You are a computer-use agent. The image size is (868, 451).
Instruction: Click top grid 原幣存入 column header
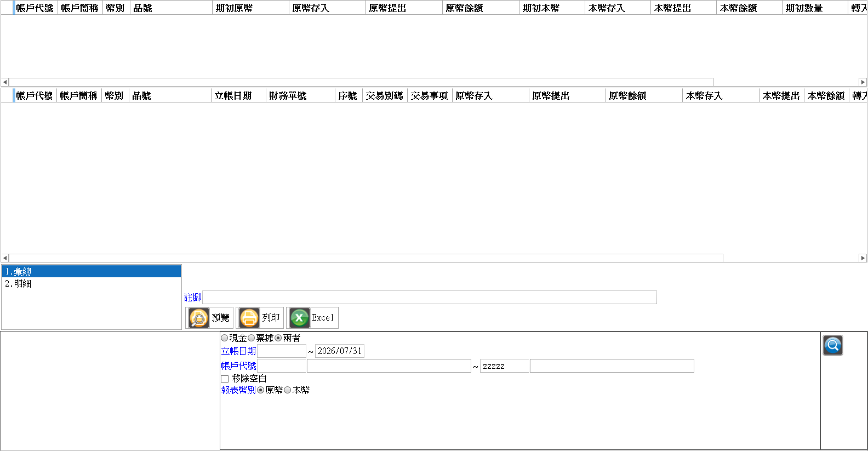tap(327, 8)
